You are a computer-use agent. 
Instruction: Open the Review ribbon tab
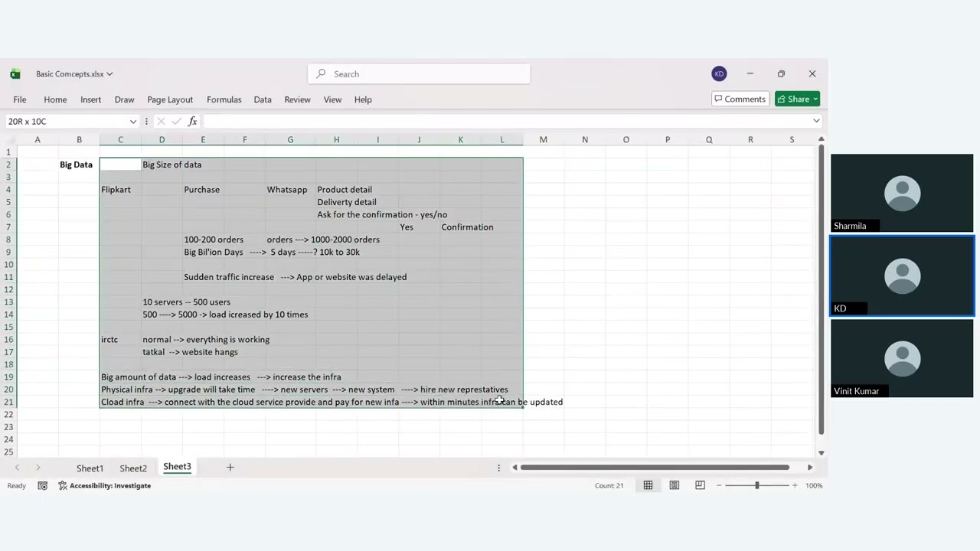coord(297,99)
